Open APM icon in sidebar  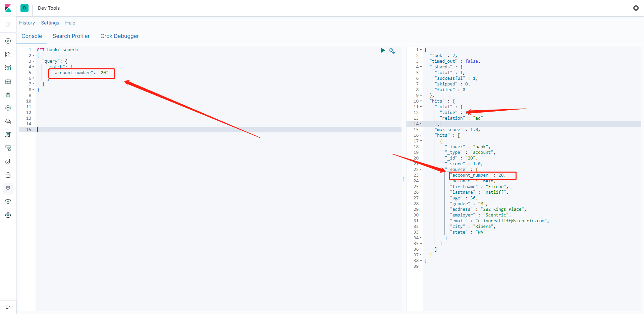tap(8, 148)
